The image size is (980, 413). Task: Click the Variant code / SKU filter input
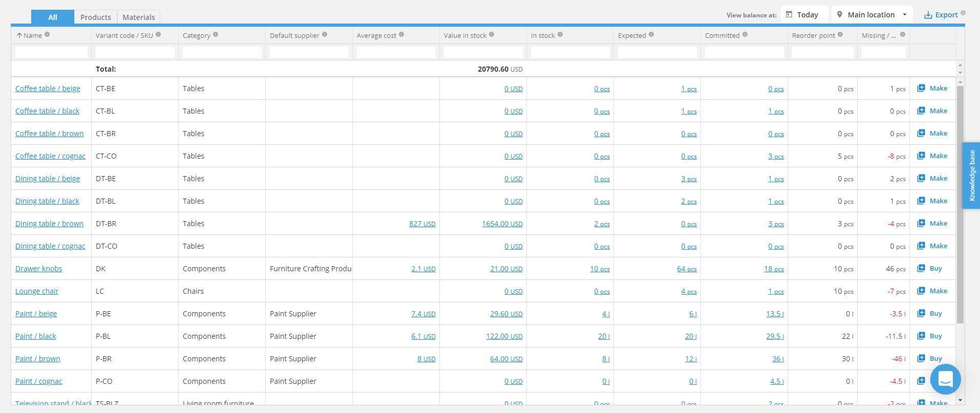click(x=135, y=52)
